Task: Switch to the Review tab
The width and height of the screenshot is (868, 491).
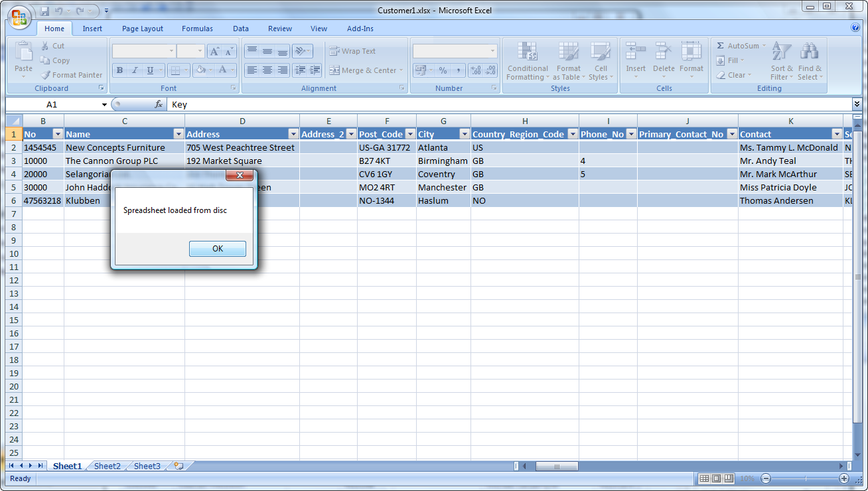Action: click(x=280, y=29)
